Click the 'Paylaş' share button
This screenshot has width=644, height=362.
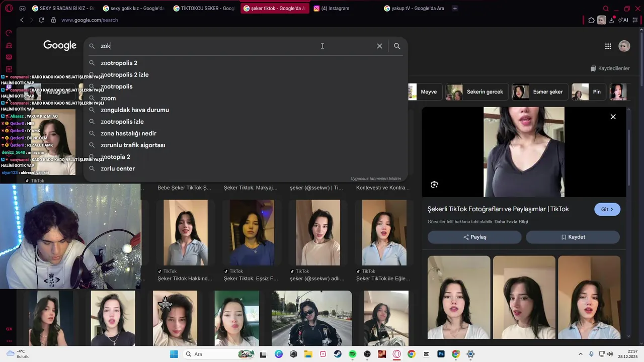coord(474,237)
